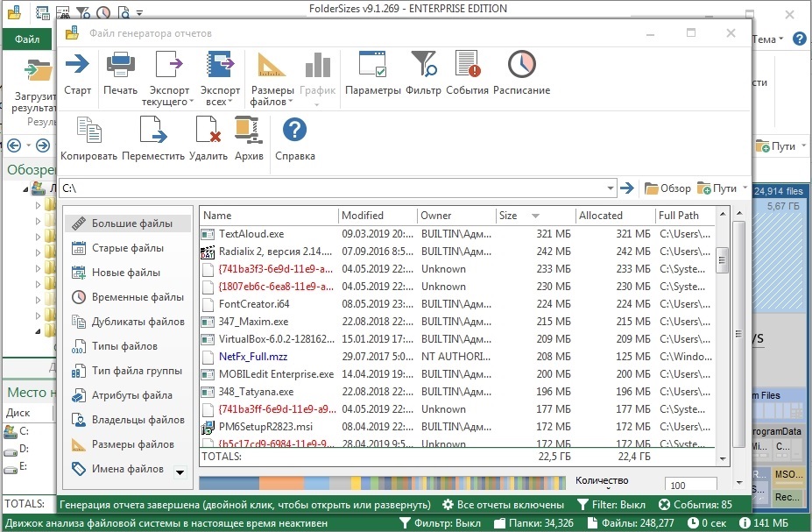Open Пути dropdown arrow in report window
The image size is (812, 532).
click(745, 188)
